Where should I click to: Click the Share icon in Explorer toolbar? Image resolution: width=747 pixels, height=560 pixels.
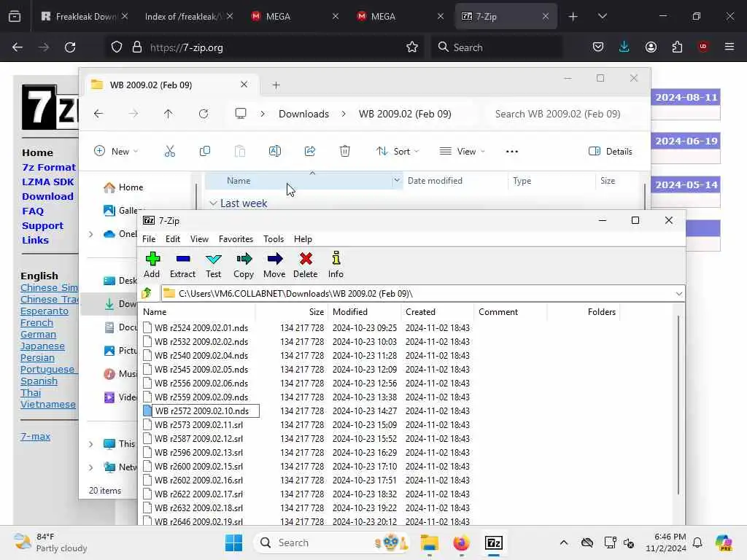(x=309, y=152)
